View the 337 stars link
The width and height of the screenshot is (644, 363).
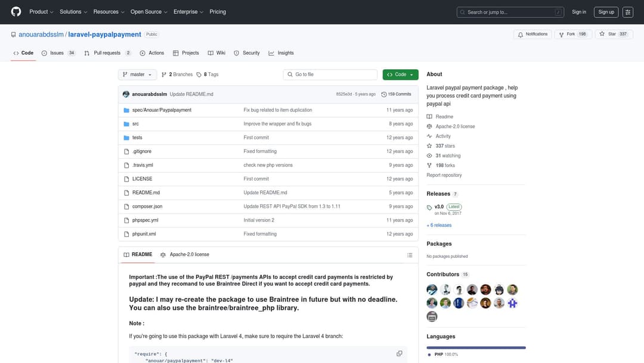tap(441, 146)
